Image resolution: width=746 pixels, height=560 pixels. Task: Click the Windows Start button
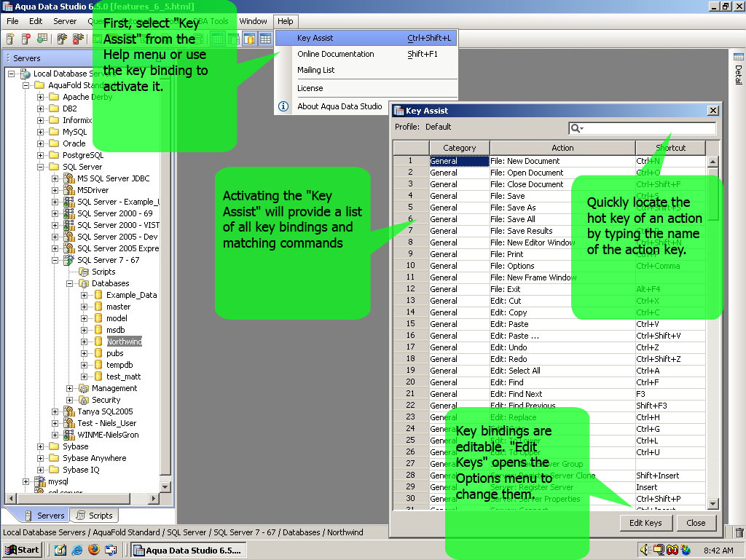pos(23,550)
